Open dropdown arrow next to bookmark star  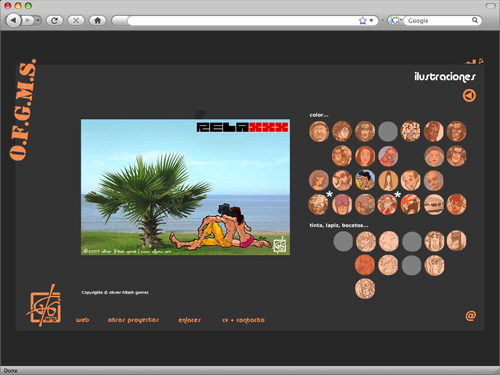click(371, 21)
